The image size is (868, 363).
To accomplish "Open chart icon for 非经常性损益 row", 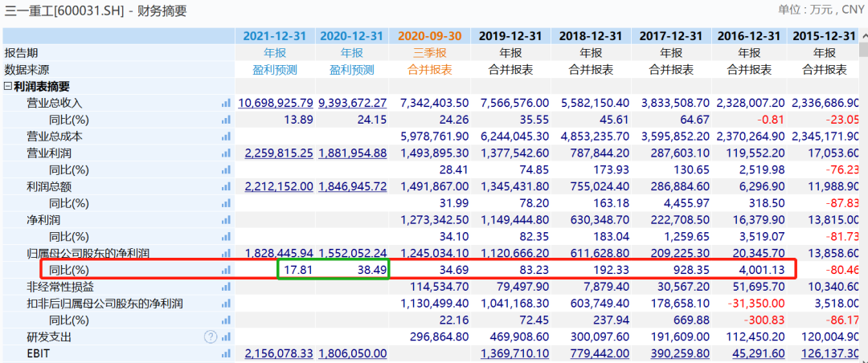I will 226,287.
